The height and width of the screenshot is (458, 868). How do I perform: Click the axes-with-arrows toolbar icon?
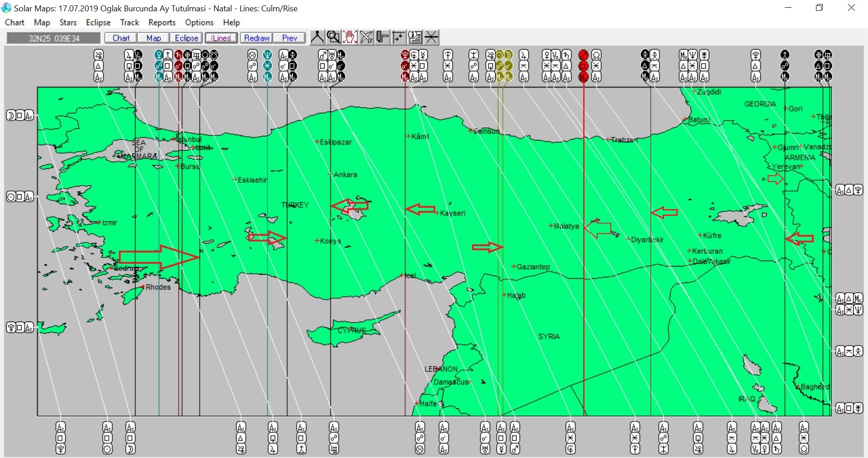tap(399, 37)
